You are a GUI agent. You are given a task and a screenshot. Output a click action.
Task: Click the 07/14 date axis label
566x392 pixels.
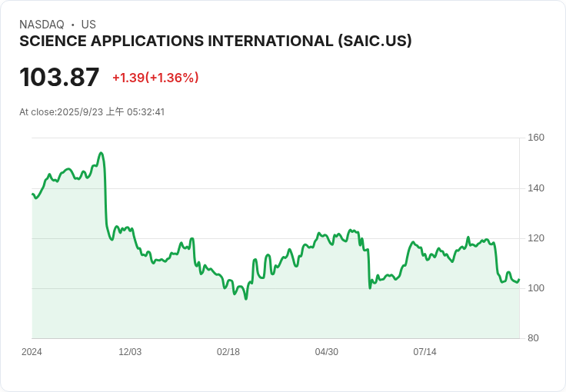coord(424,352)
